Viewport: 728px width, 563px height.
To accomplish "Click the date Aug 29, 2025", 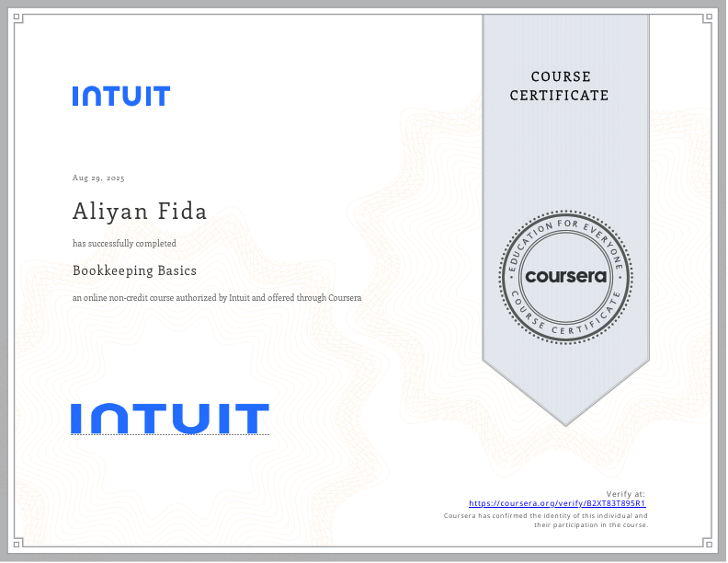I will 98,178.
